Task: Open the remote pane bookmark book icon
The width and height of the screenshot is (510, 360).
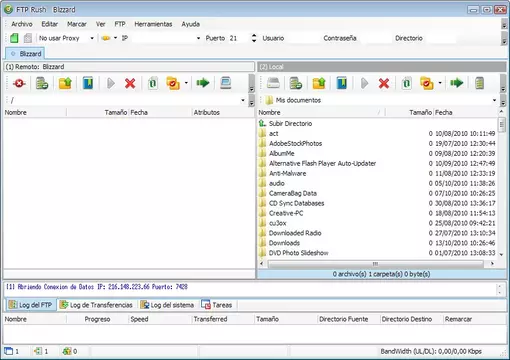Action: [88, 83]
